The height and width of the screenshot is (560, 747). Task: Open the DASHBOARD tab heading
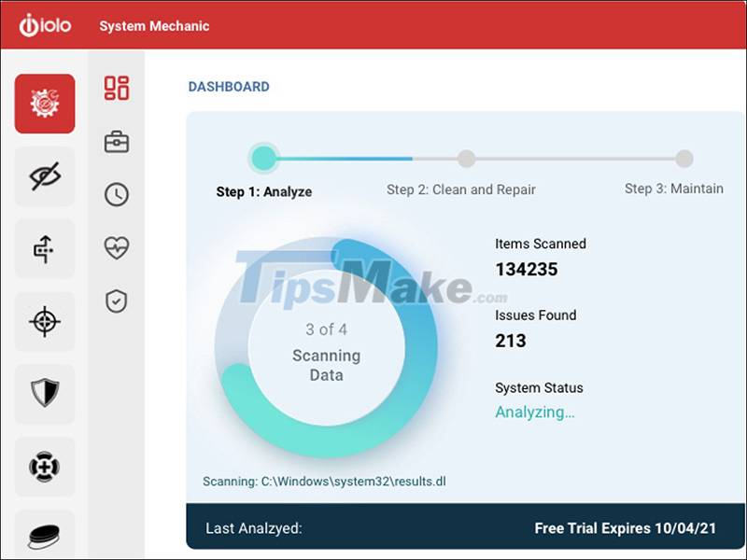pyautogui.click(x=227, y=86)
